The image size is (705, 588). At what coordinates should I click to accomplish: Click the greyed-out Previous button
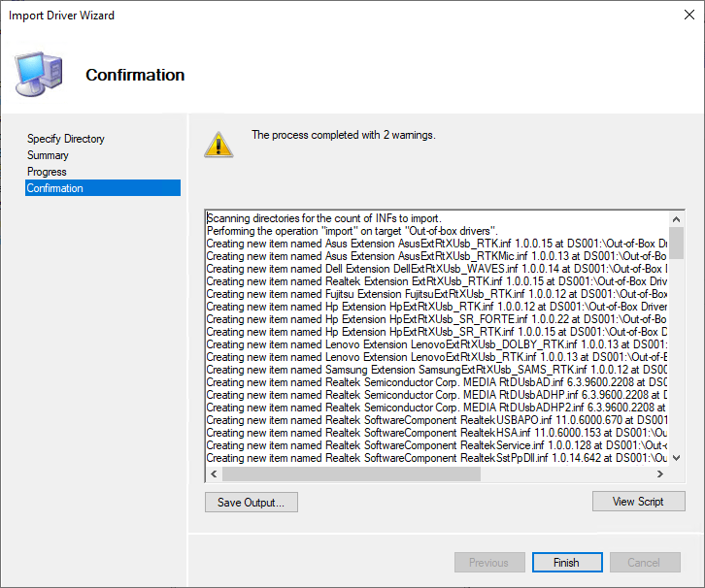tap(488, 563)
